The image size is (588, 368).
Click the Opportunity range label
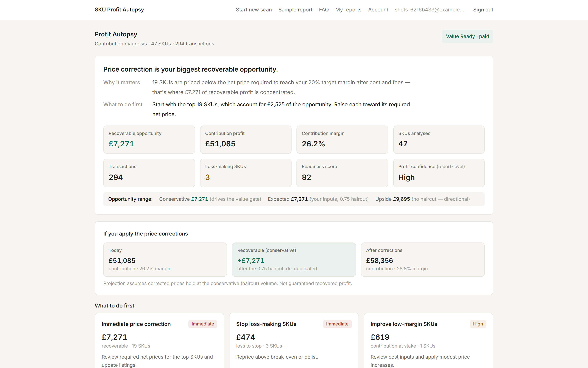click(130, 199)
